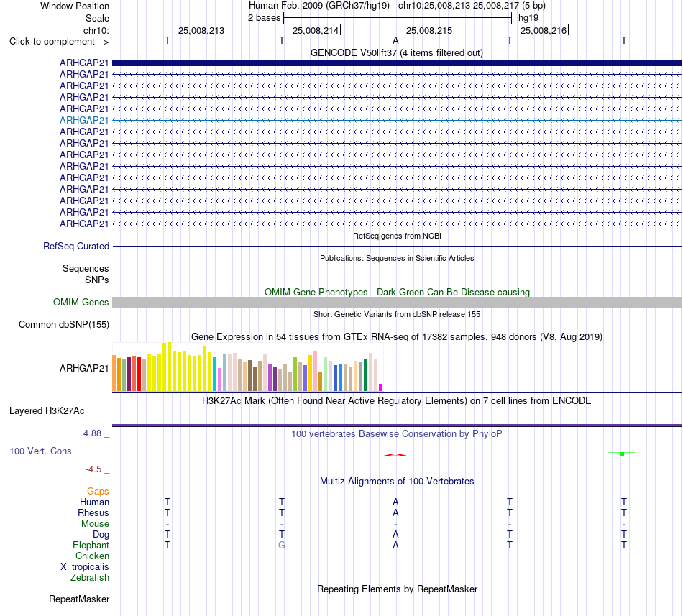The width and height of the screenshot is (683, 616).
Task: Click the 'Scale' track label
Action: tap(97, 18)
